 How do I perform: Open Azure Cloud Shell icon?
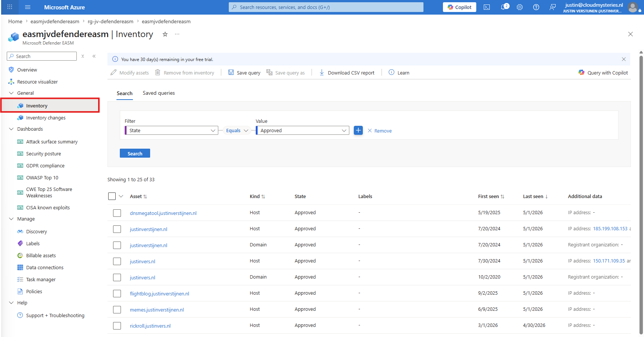pyautogui.click(x=487, y=7)
